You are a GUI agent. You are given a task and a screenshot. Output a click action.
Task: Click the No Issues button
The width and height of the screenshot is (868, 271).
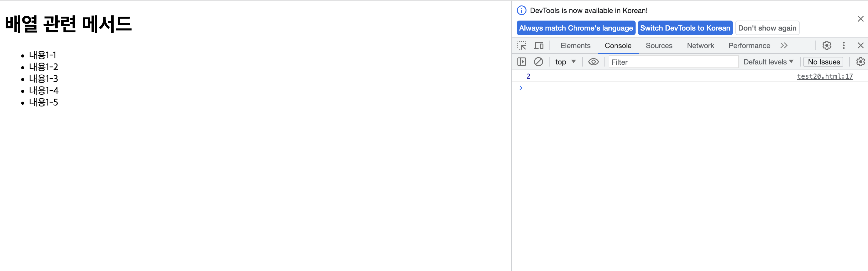click(824, 62)
